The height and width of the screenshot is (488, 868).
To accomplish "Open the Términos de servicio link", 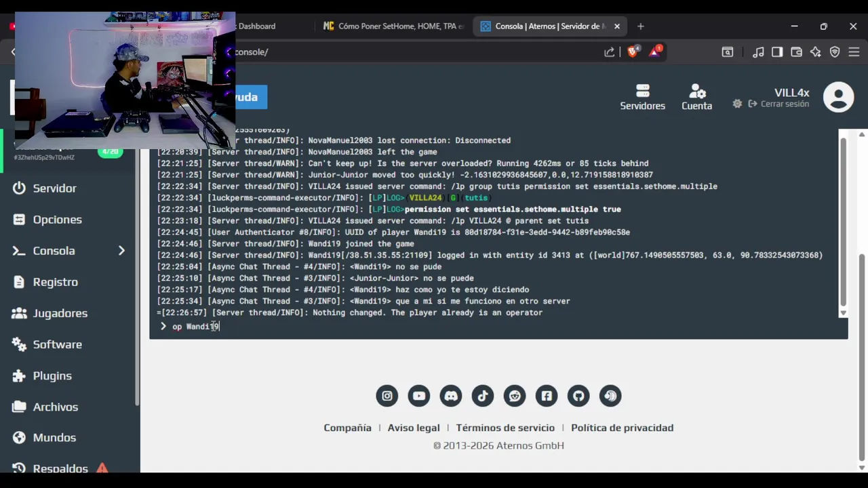I will [505, 428].
